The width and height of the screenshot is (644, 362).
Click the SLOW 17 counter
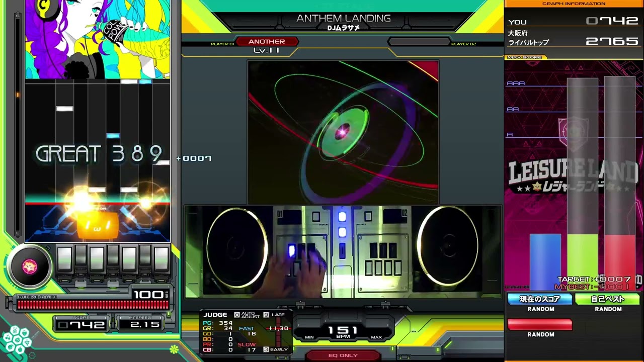[x=247, y=347]
